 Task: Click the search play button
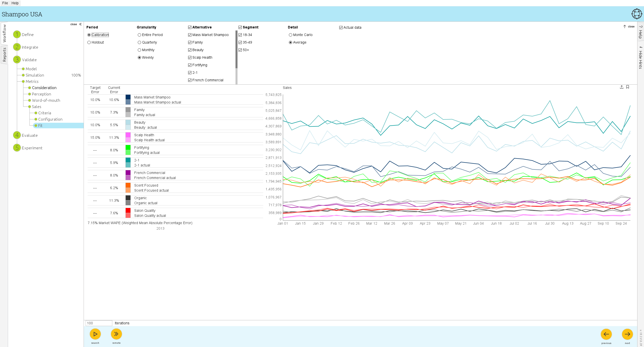tap(95, 334)
